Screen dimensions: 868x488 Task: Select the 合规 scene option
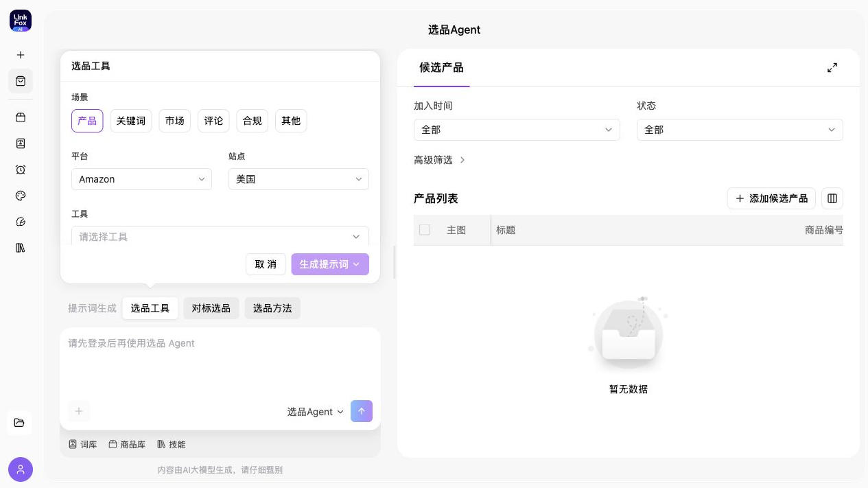pyautogui.click(x=253, y=121)
